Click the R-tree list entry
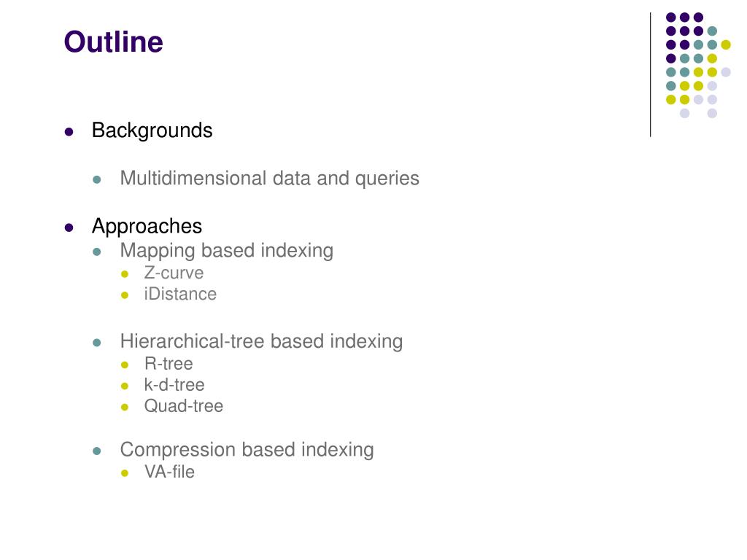The width and height of the screenshot is (747, 560). click(x=169, y=364)
